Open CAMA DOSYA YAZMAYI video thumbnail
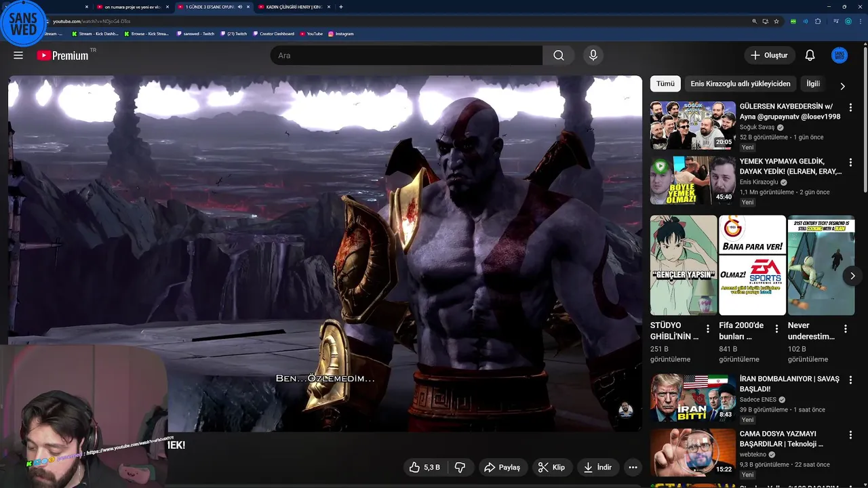The height and width of the screenshot is (488, 868). (693, 453)
